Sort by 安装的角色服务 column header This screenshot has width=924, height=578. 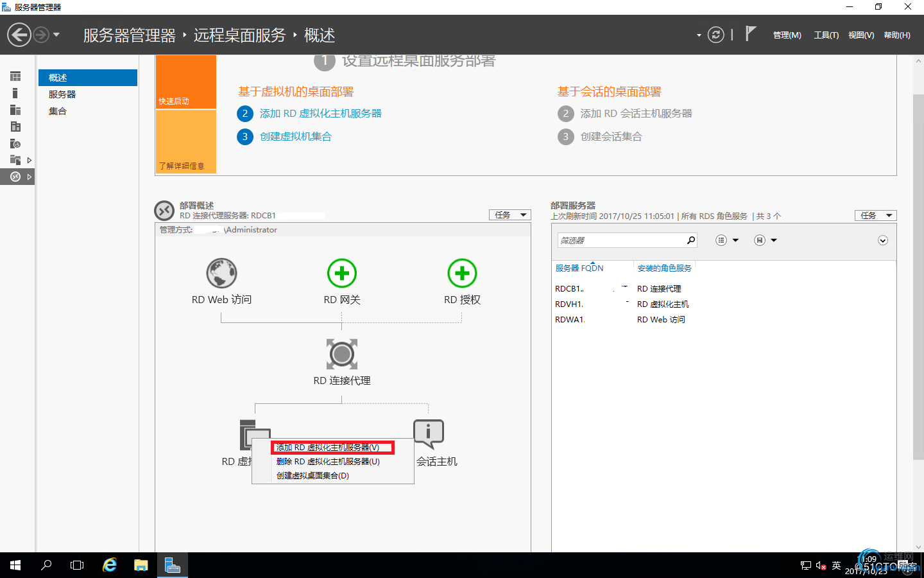[664, 268]
